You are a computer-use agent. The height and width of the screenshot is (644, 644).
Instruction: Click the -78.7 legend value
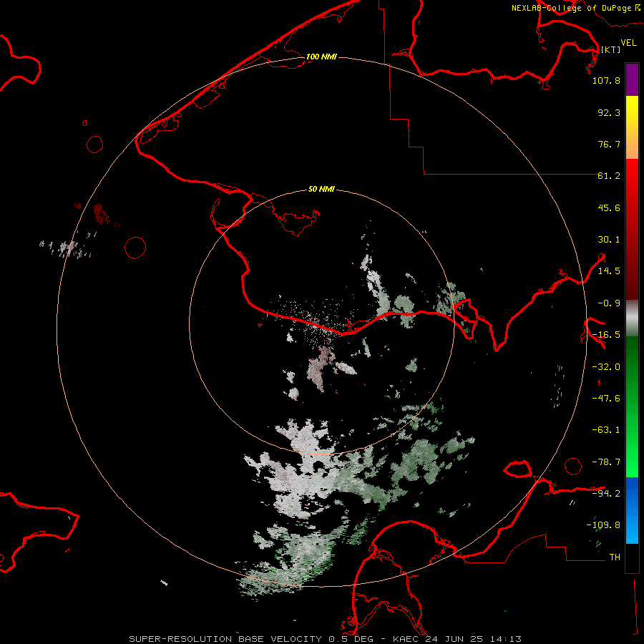point(606,462)
